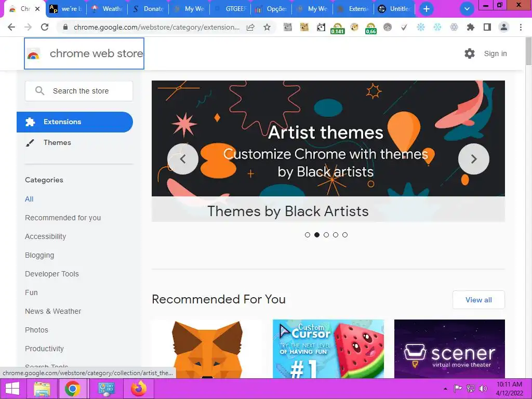Choose the Accessibility category
Image resolution: width=532 pixels, height=399 pixels.
tap(46, 236)
